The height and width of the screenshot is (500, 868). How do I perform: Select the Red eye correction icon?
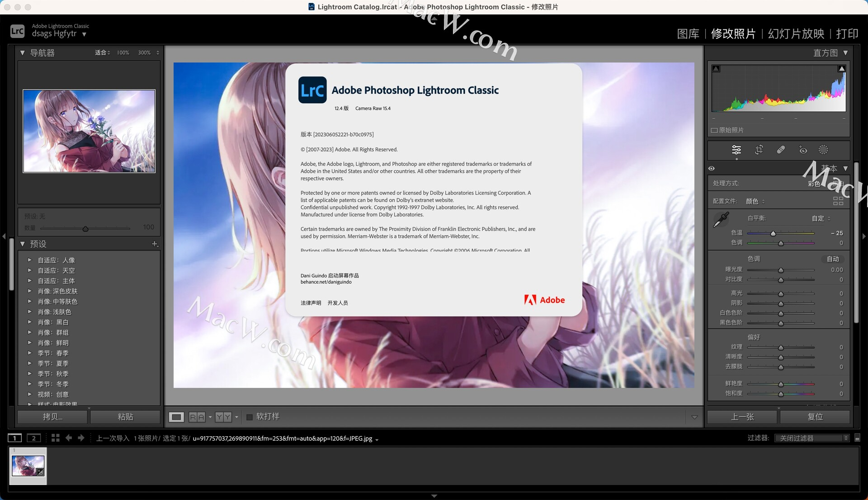coord(803,150)
